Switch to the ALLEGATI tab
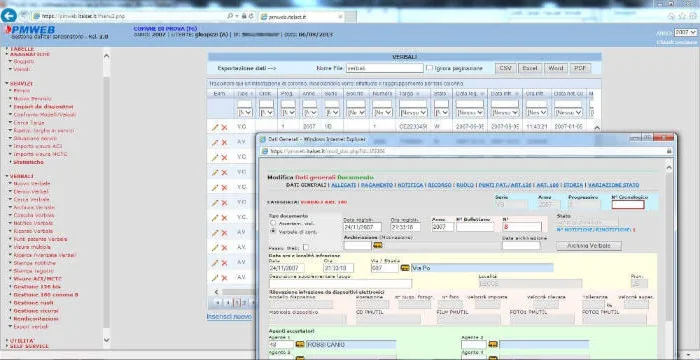Screen dimensions: 700x360 (x=344, y=185)
